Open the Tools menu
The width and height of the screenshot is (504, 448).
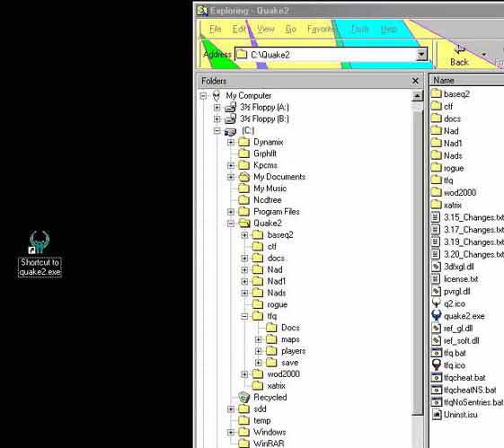pos(359,30)
